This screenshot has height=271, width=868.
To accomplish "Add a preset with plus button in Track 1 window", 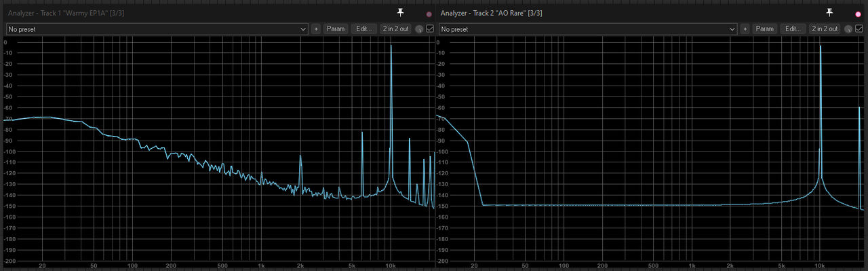I will 315,29.
